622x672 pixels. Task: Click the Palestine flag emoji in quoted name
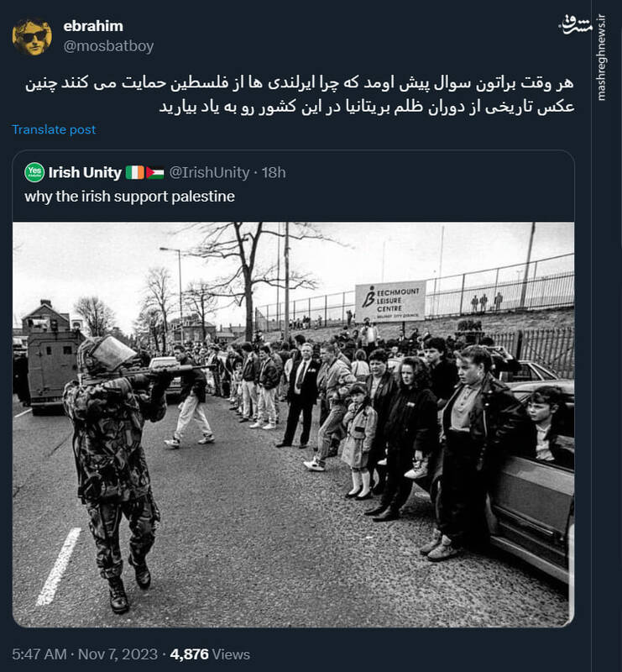(x=154, y=173)
